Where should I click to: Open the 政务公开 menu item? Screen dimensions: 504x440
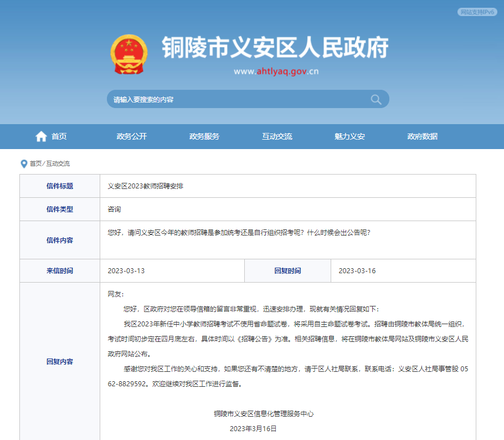coord(132,137)
